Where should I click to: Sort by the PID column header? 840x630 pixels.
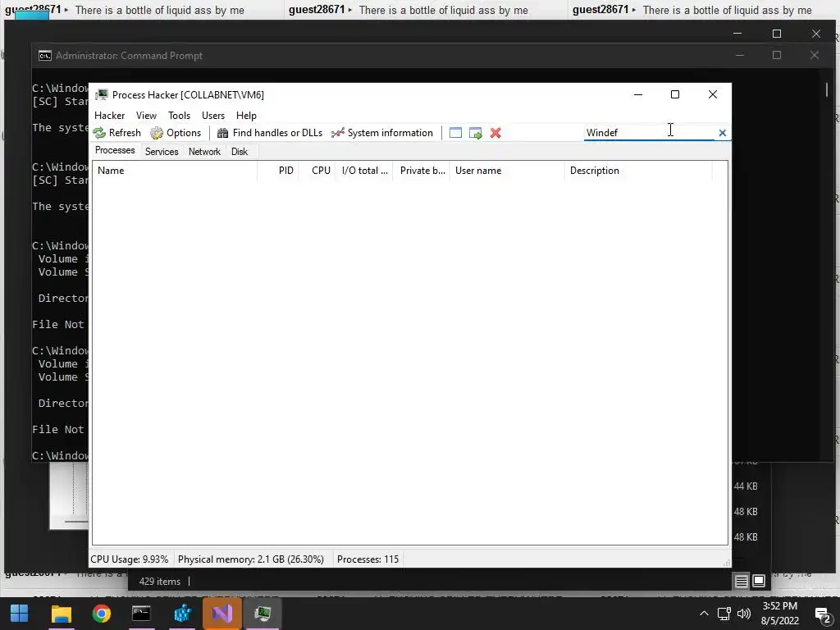[278, 171]
